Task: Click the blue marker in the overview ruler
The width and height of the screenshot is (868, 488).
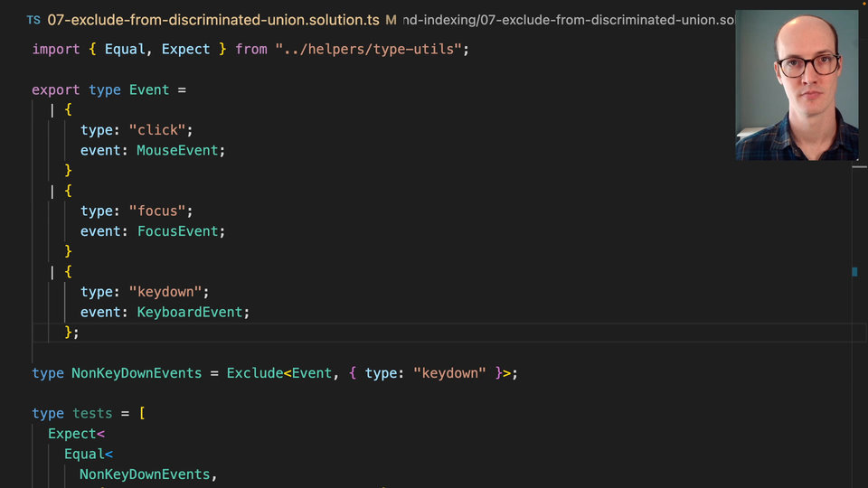Action: [854, 271]
